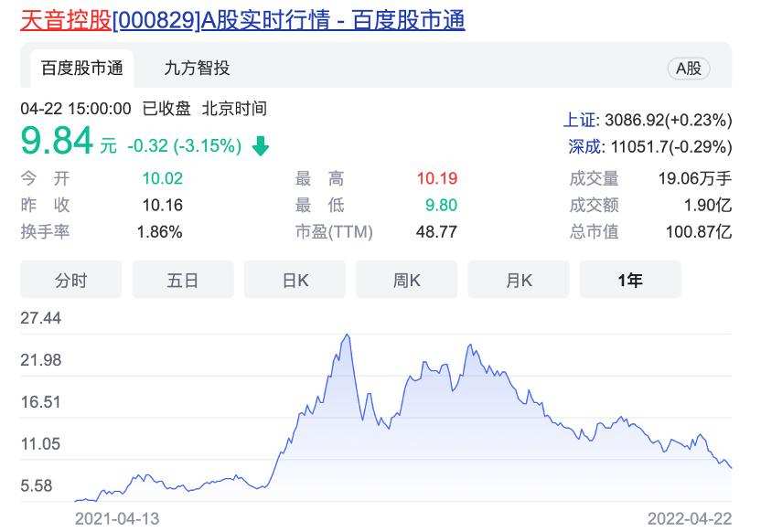The height and width of the screenshot is (532, 761).
Task: Select the 分时 chart tab
Action: [x=70, y=281]
